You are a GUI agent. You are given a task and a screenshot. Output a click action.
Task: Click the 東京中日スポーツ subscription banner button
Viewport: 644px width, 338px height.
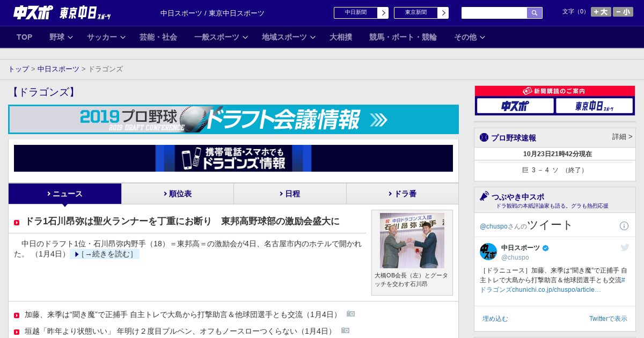(x=594, y=106)
